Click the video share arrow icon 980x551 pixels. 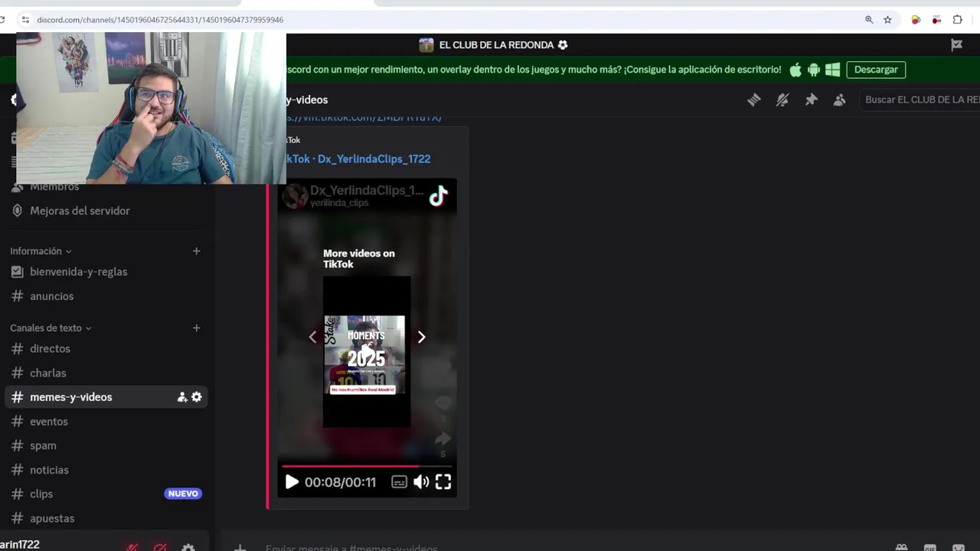pos(443,439)
